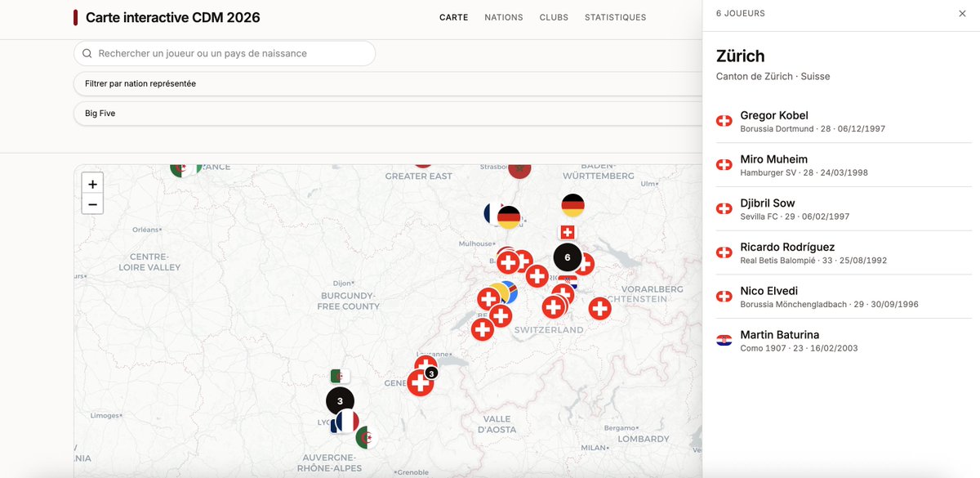Click the small 3 badge near Geneva
This screenshot has width=980, height=478.
click(x=432, y=373)
